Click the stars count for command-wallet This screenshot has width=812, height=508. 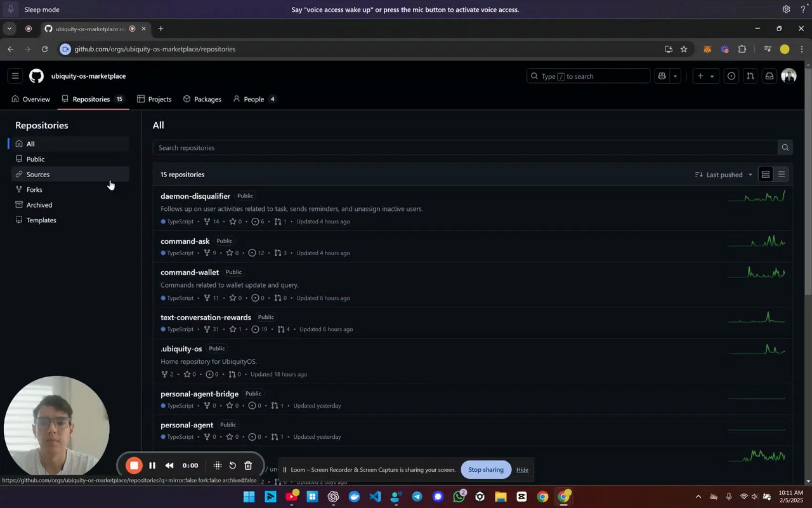(235, 298)
